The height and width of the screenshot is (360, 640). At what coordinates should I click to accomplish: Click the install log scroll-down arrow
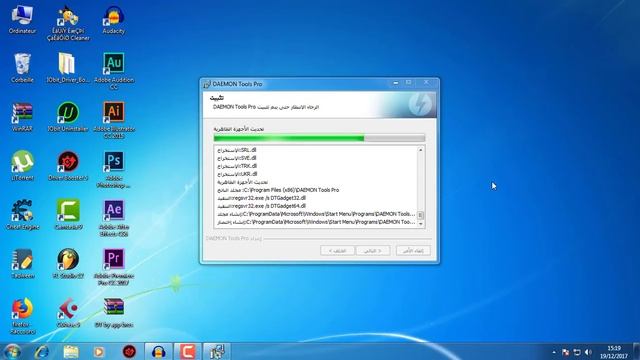pos(421,224)
